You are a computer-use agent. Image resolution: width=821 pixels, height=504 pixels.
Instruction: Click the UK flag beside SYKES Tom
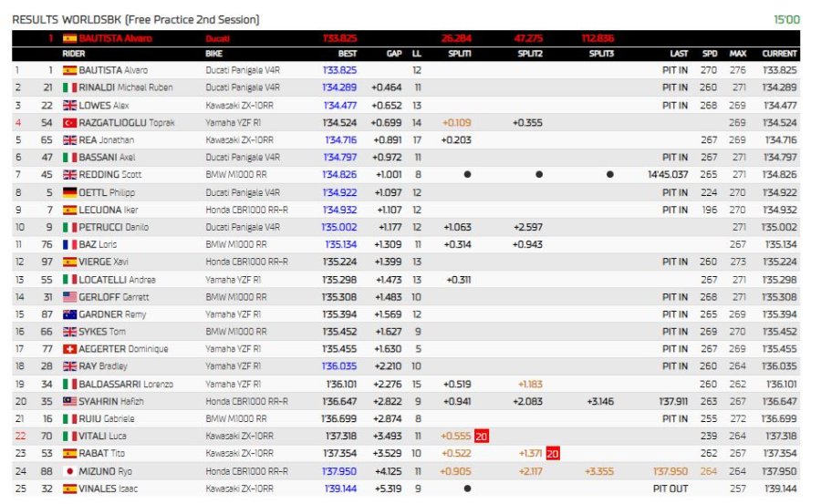[69, 331]
